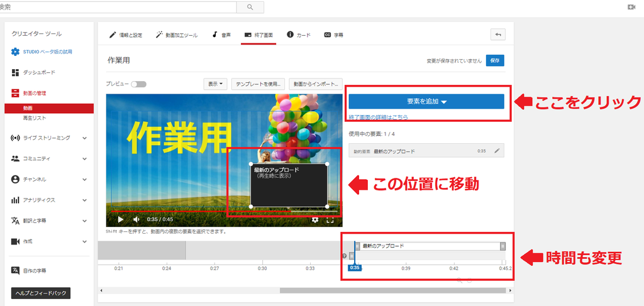
Task: Click the 0:35 / 0:45 time display
Action: pyautogui.click(x=160, y=219)
